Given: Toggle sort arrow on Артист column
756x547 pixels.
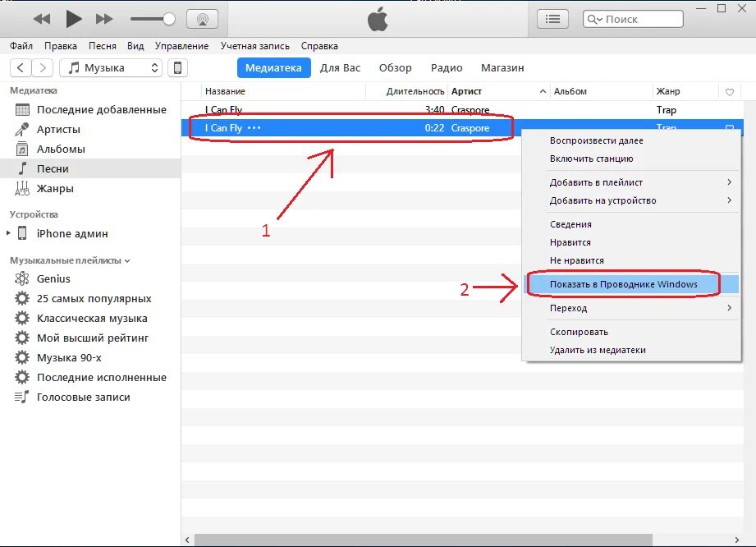Looking at the screenshot, I should (543, 91).
